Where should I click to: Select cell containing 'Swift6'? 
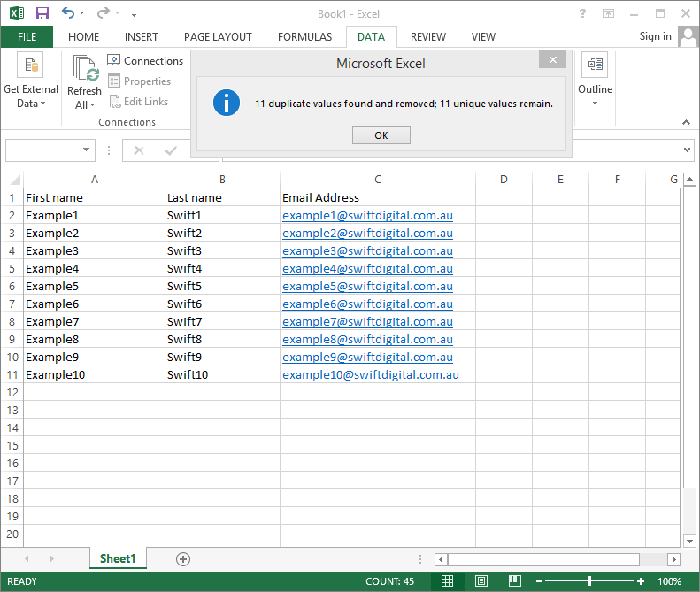pos(222,304)
